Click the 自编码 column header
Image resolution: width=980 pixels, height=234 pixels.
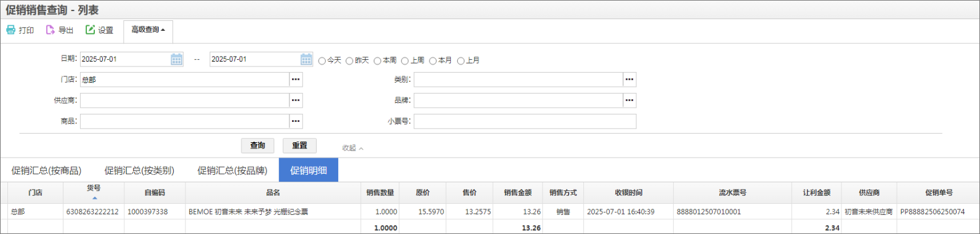pyautogui.click(x=155, y=193)
